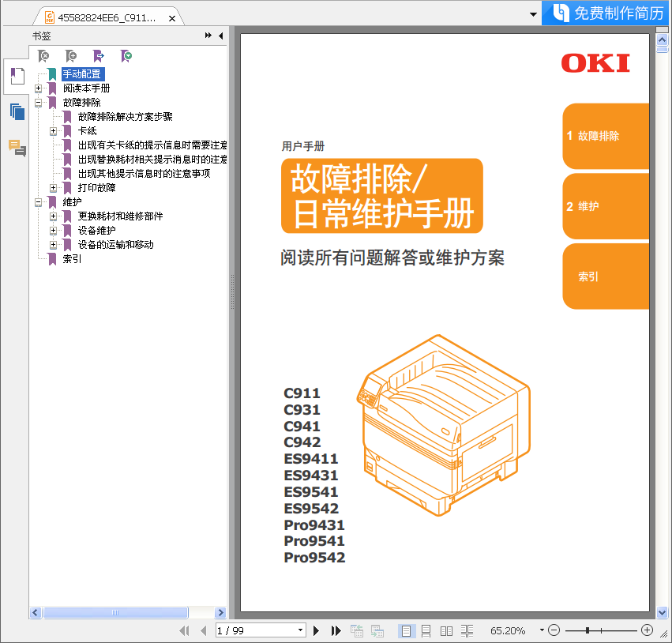Screen dimensions: 672x643
Task: Open 出现其他提示信息时的注意事项 bookmark
Action: pos(144,173)
